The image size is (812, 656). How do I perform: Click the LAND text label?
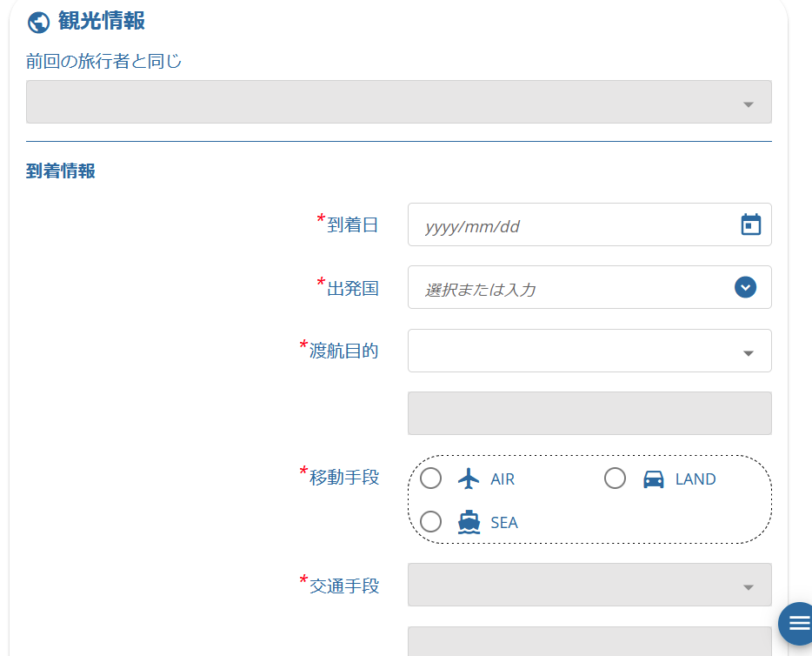pyautogui.click(x=696, y=479)
